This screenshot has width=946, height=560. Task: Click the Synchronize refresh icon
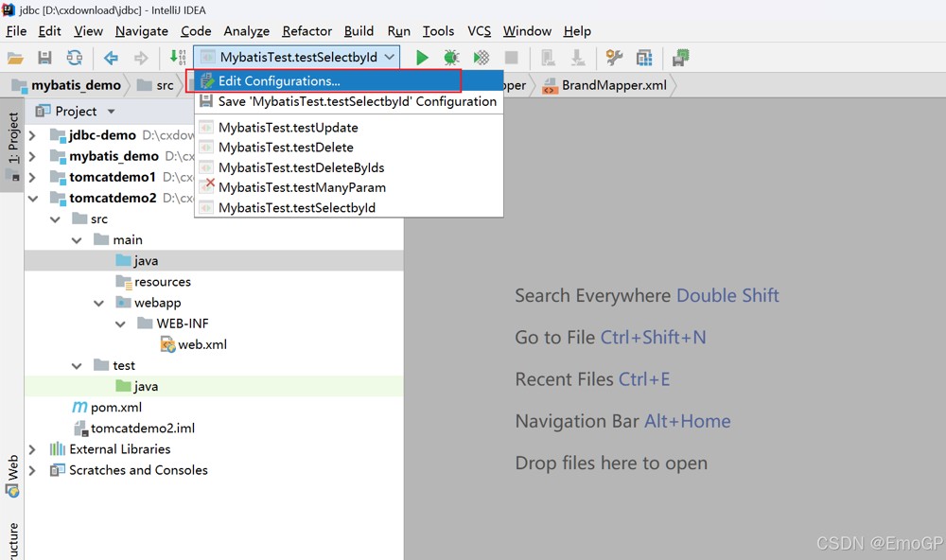[x=74, y=58]
